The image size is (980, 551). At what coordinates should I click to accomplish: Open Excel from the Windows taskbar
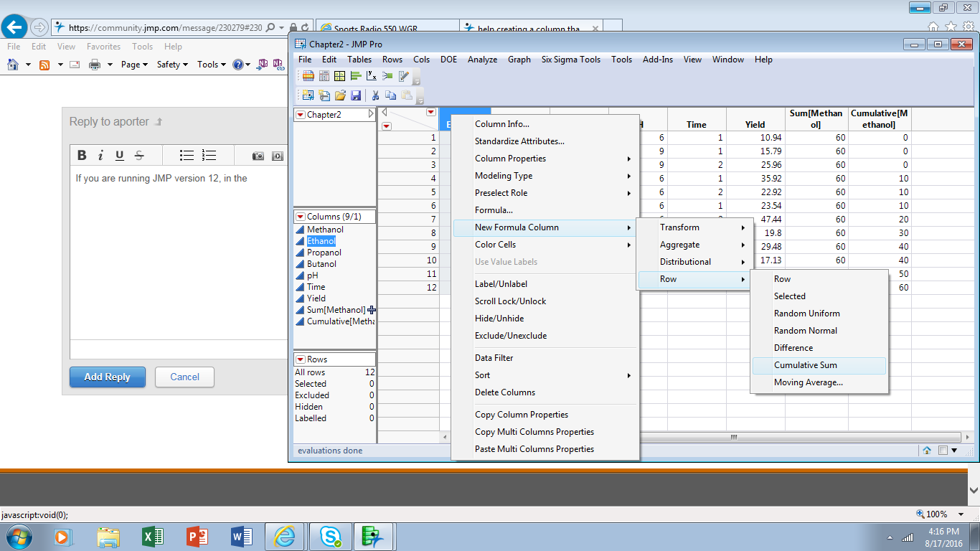(152, 536)
